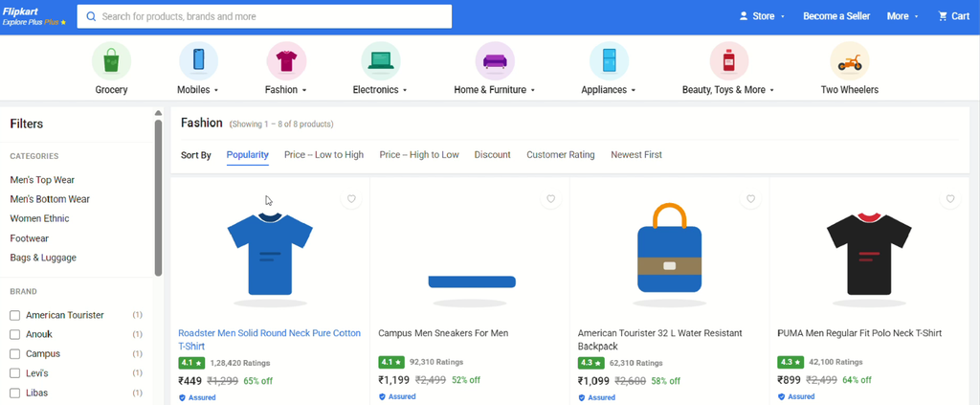This screenshot has width=980, height=405.
Task: Click Assured badge under Roadster T-Shirt
Action: point(197,397)
